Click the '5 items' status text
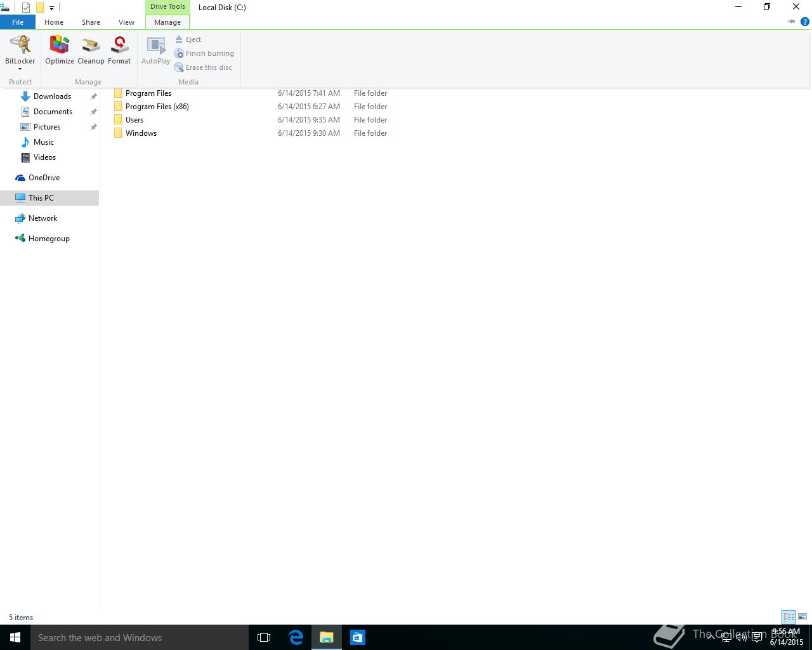The width and height of the screenshot is (812, 650). [21, 618]
